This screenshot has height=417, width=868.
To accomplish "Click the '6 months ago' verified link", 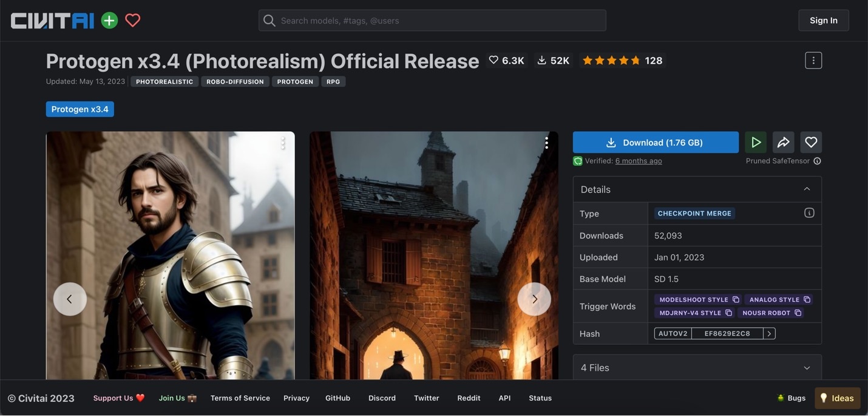I will [639, 161].
